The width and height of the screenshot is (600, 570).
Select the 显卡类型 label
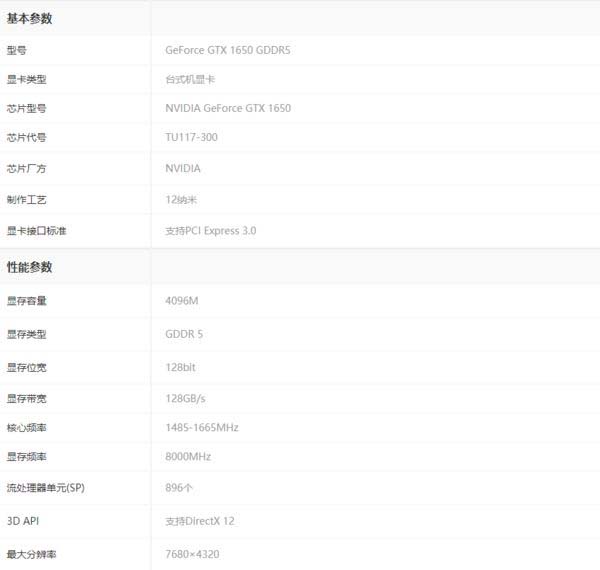pos(26,80)
